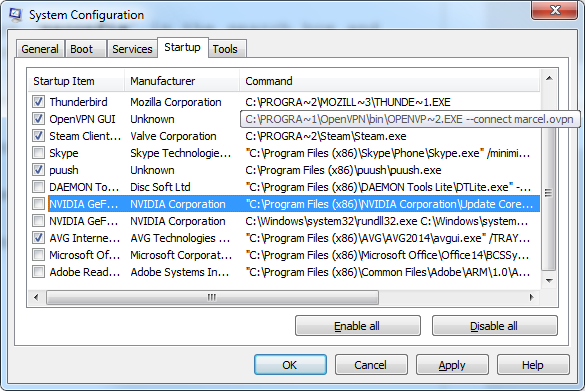The image size is (585, 391).
Task: Click the DTLite.exe command cell
Action: pos(388,187)
